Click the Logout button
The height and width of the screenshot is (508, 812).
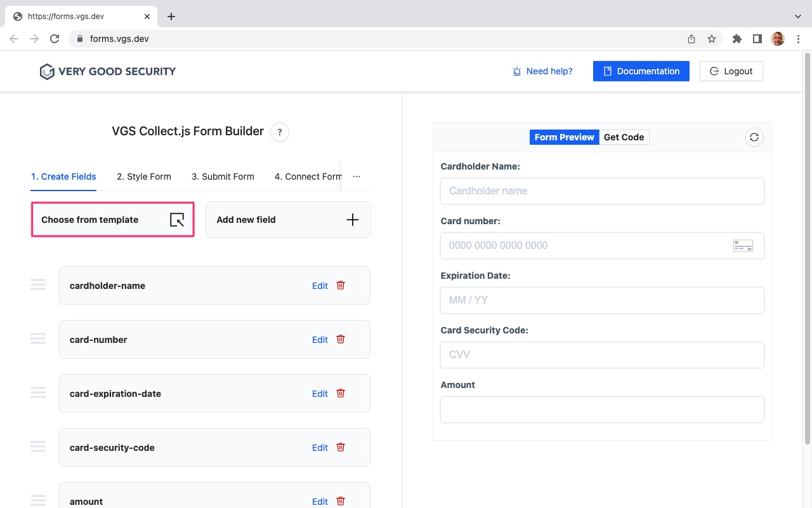731,71
